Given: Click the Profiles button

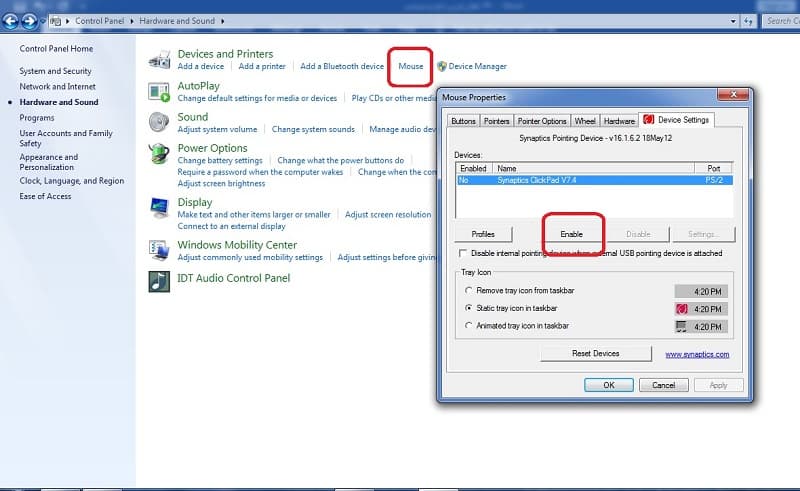Looking at the screenshot, I should point(483,234).
